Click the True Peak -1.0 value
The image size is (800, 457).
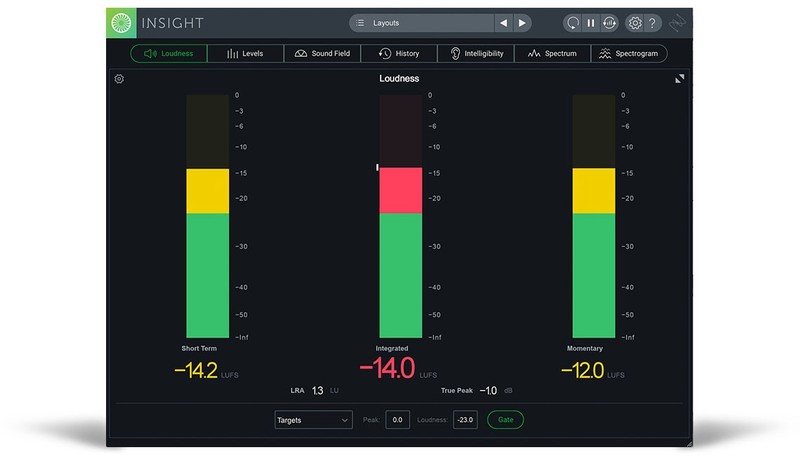(x=488, y=391)
